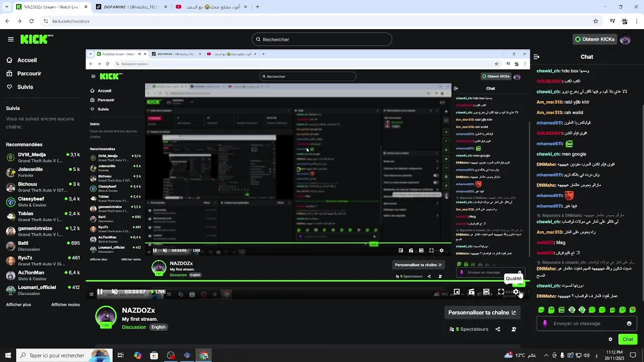644x362 pixels.
Task: Open the gamemixtreize channel
Action: coord(43,231)
